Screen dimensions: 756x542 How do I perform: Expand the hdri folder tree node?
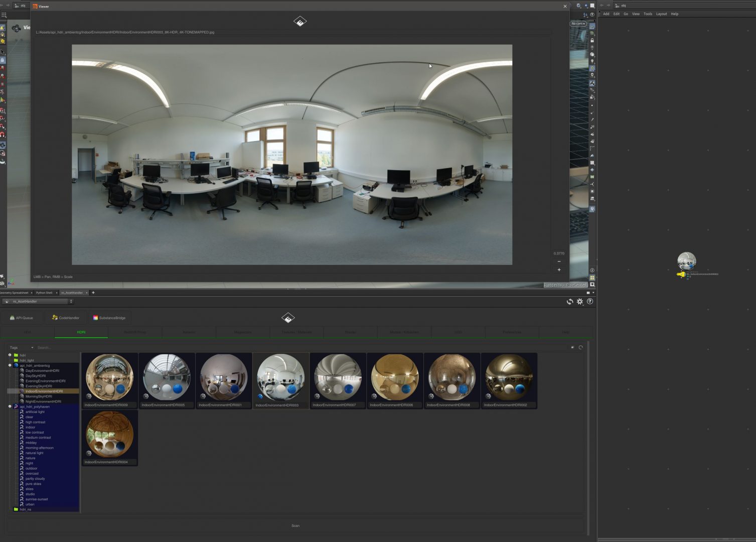click(x=10, y=355)
